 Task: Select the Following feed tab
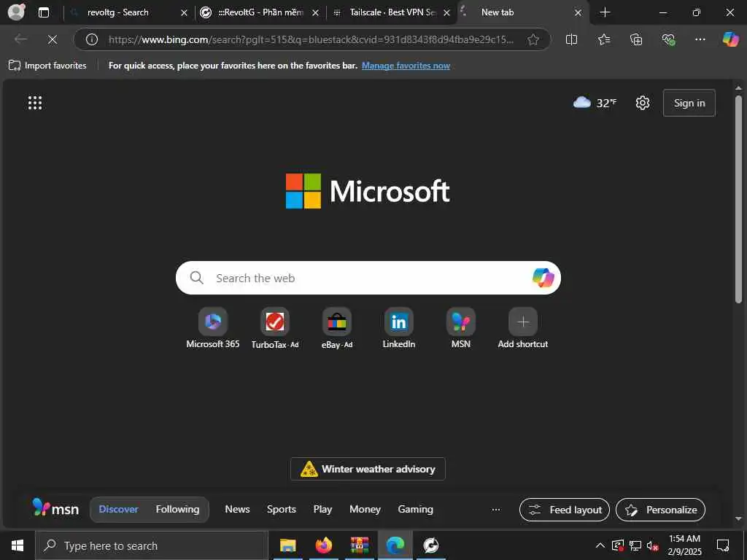pyautogui.click(x=178, y=509)
